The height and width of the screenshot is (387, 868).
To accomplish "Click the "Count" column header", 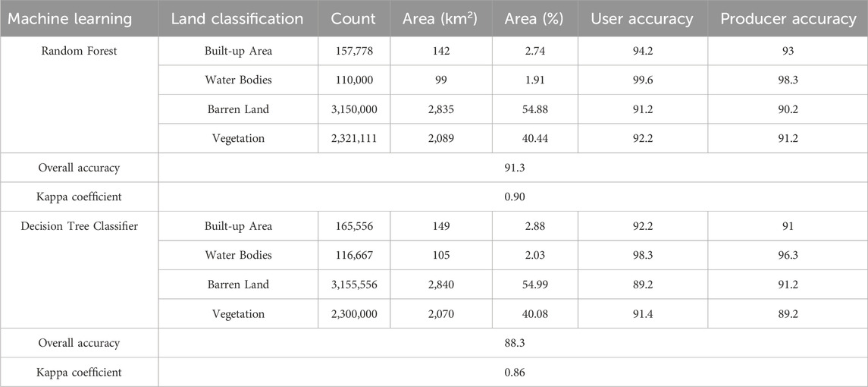I will click(x=354, y=19).
